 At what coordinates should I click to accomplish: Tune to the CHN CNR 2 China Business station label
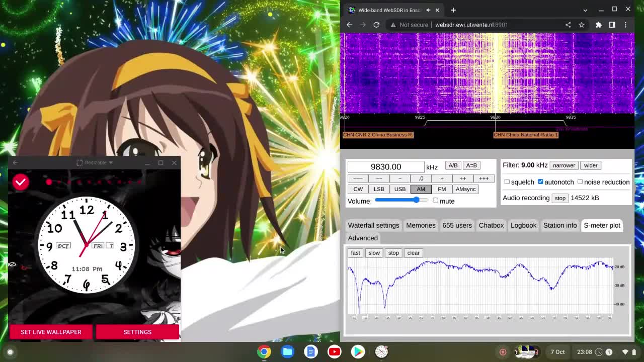[378, 135]
